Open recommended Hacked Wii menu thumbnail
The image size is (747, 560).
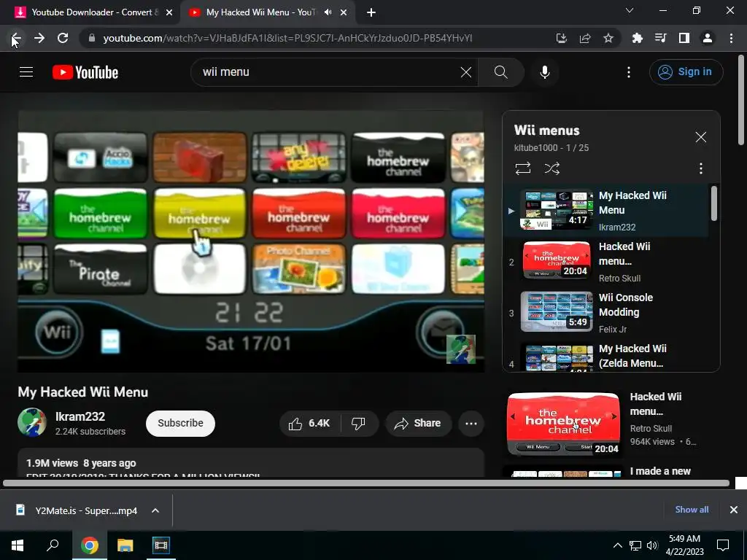[563, 424]
